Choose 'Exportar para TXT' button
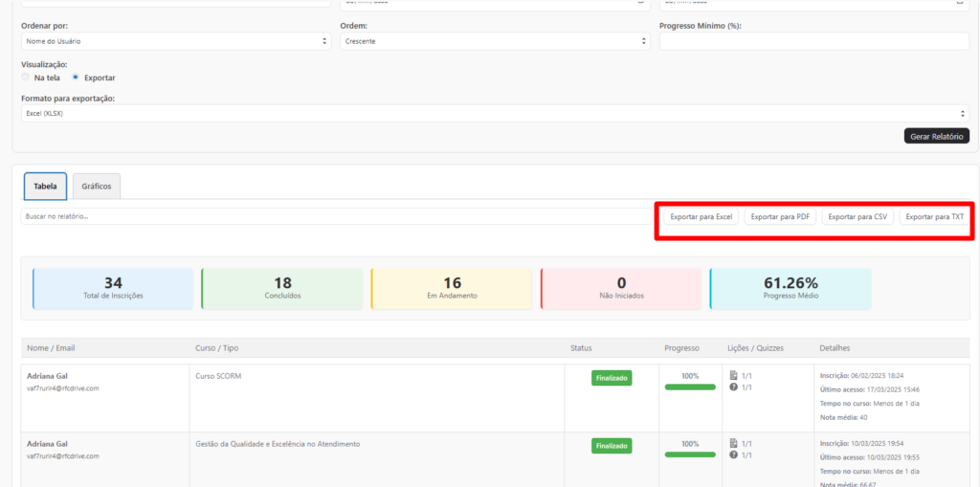Screen dimensions: 980x487 (x=934, y=217)
